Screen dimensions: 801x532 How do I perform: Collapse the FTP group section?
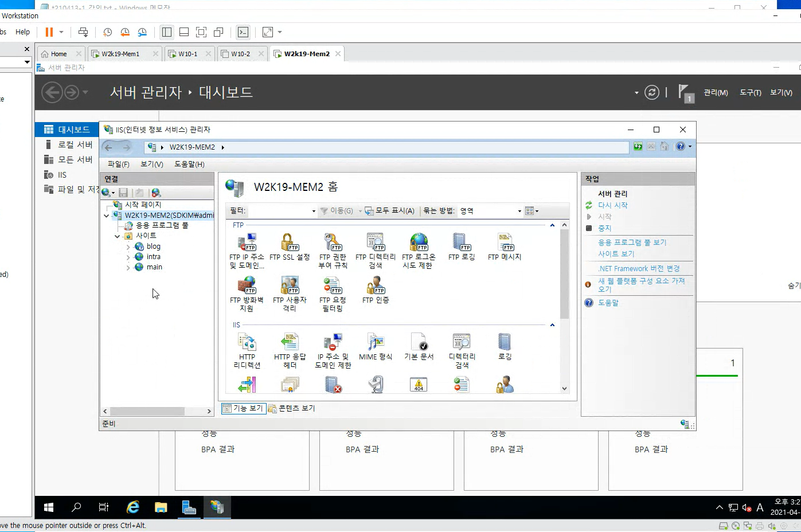552,225
